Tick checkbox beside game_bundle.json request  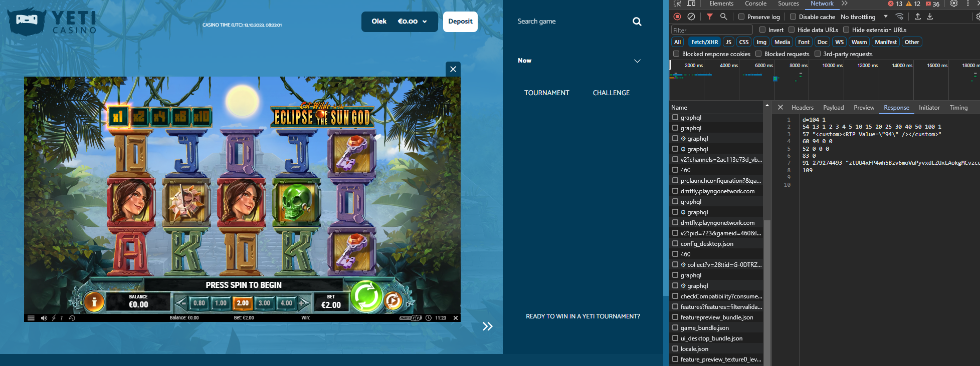[x=675, y=327]
